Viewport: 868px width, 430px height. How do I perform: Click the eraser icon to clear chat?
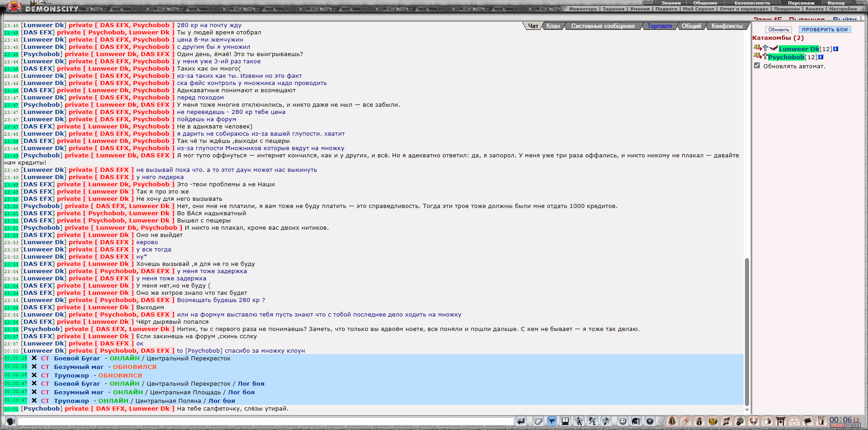538,421
